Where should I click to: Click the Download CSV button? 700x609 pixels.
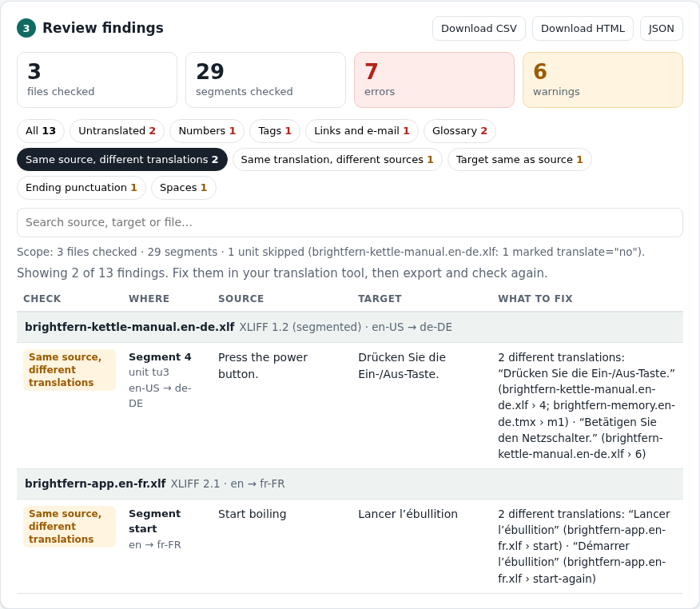pos(479,29)
